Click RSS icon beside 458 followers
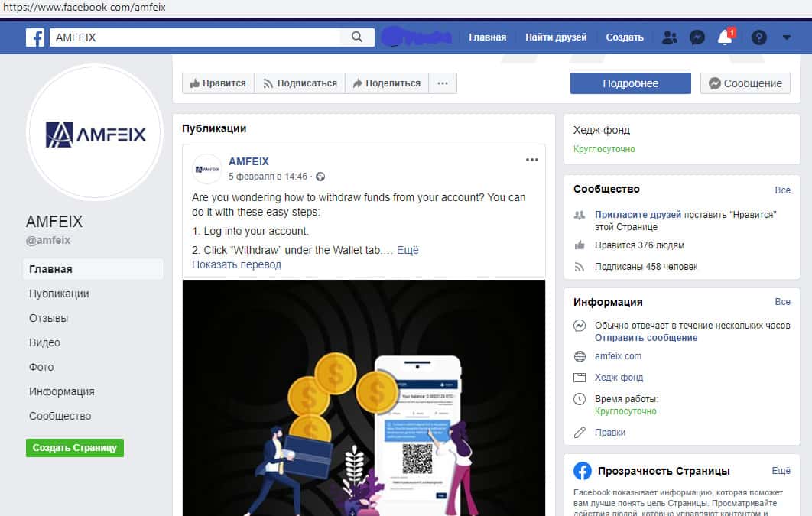Screen dimensions: 812x516 [580, 267]
